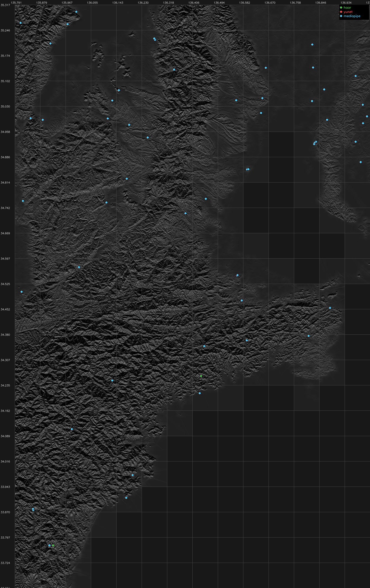Click the red yunet legend marker
The width and height of the screenshot is (370, 588).
341,12
